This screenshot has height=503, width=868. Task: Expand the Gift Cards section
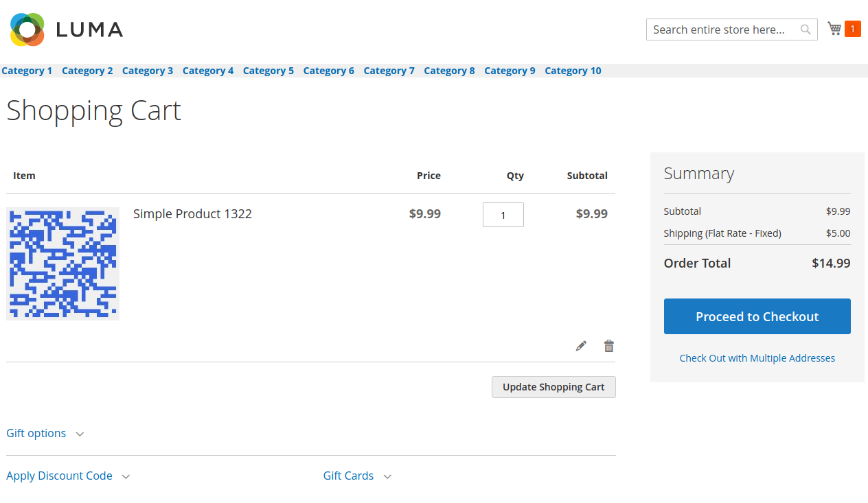click(x=357, y=476)
